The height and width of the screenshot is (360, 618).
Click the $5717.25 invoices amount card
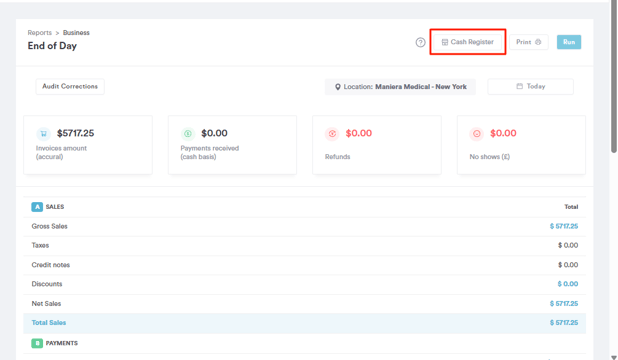(88, 145)
